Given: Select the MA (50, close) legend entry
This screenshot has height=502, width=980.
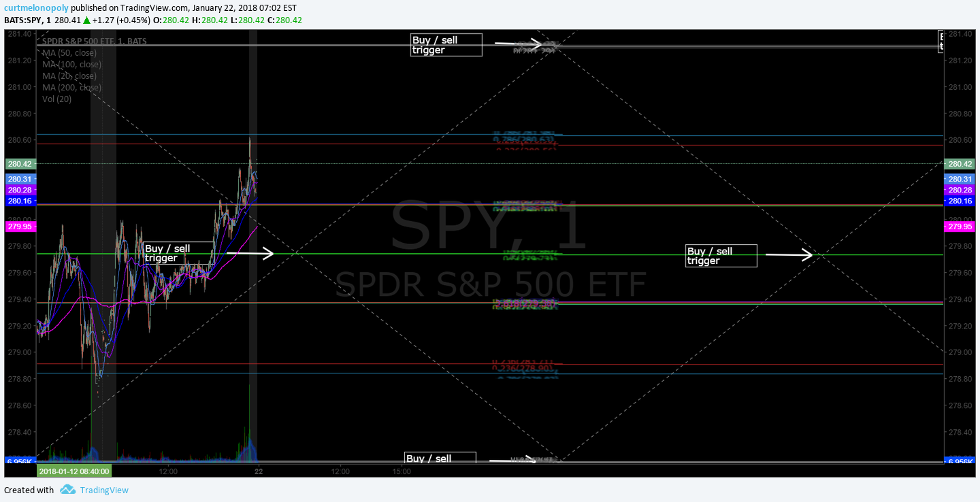Looking at the screenshot, I should (69, 52).
